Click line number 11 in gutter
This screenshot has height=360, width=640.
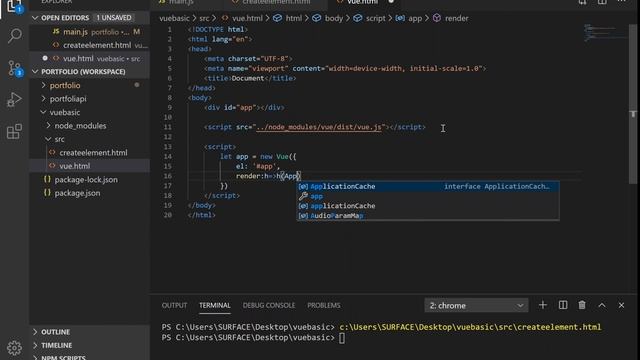[168, 127]
